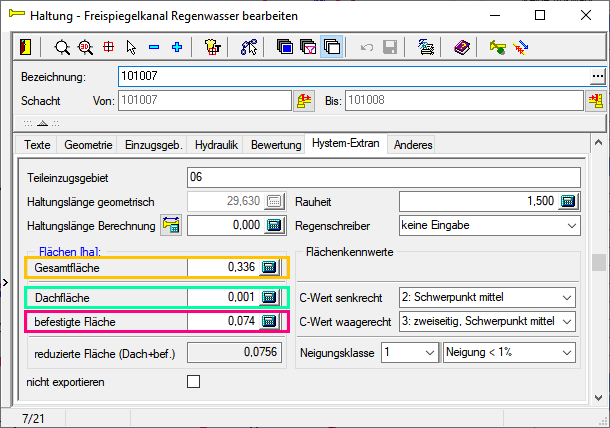This screenshot has width=610, height=428.
Task: Click the magnifier search icon
Action: click(x=62, y=47)
